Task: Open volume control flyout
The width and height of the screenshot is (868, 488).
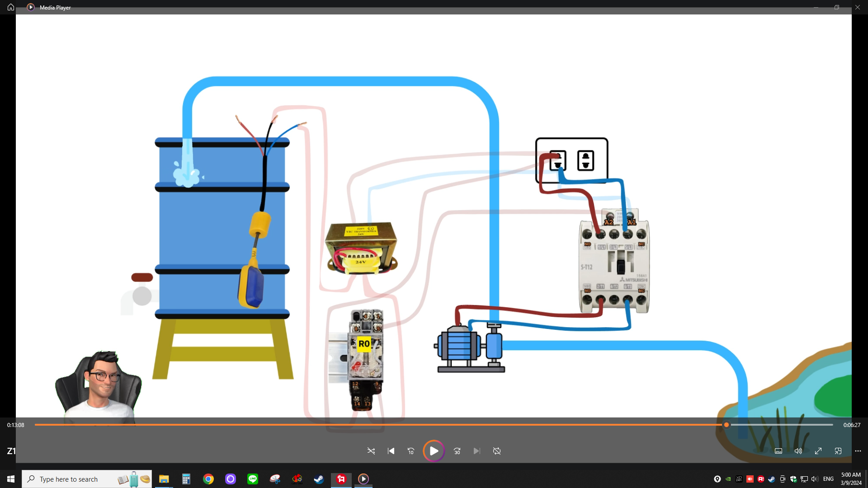Action: click(x=798, y=451)
